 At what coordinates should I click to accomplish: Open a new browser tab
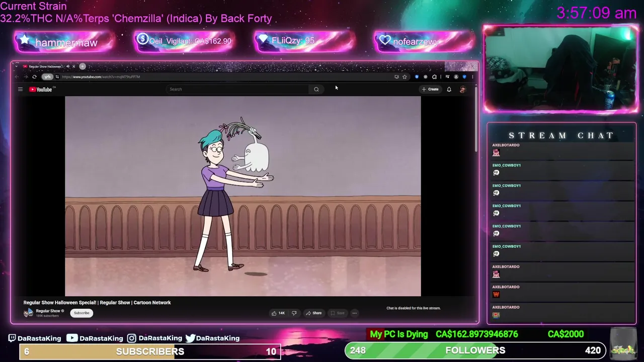(x=83, y=66)
